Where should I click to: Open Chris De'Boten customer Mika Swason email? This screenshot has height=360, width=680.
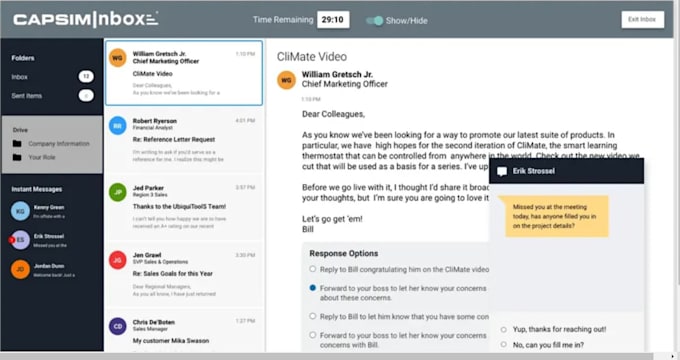(184, 331)
